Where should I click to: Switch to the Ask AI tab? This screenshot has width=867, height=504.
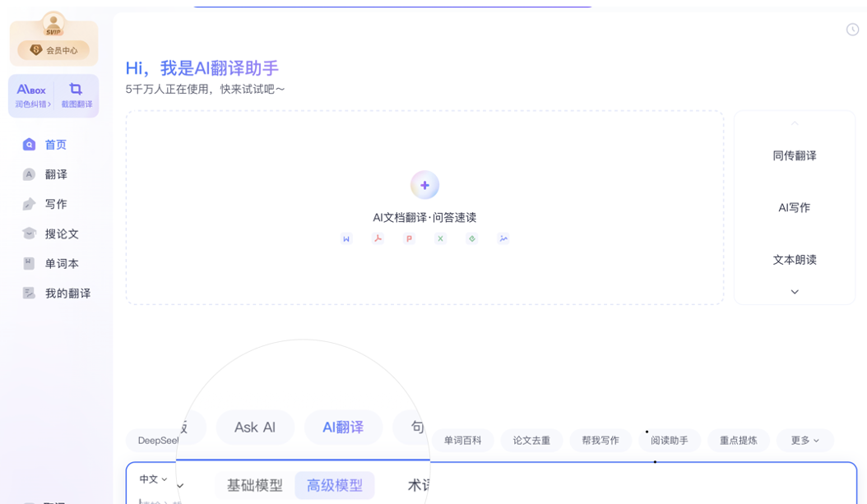point(255,428)
